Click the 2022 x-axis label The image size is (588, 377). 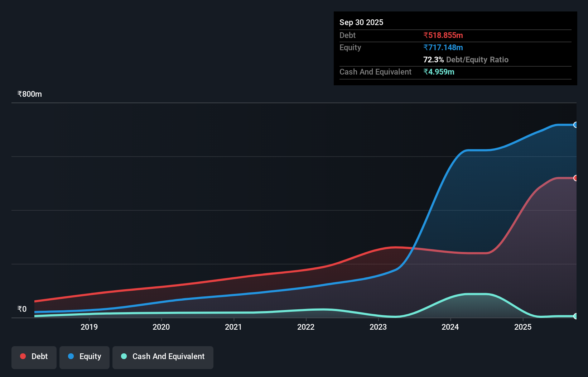[306, 327]
